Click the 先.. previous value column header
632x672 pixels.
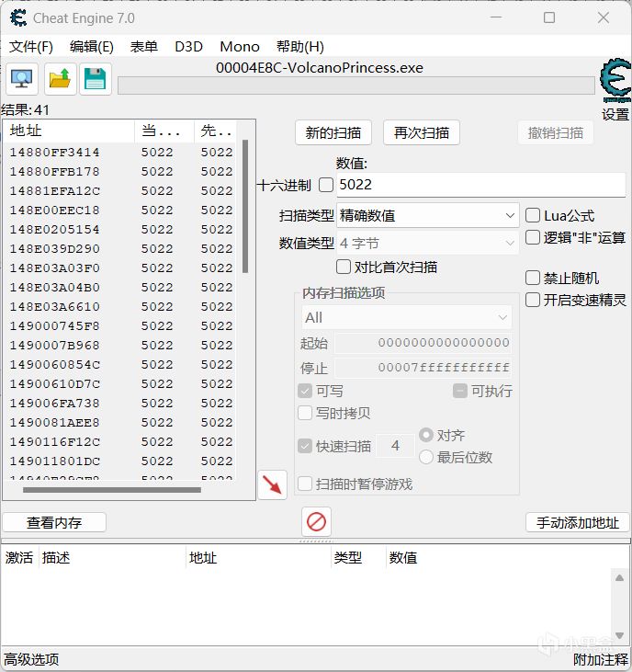click(215, 131)
